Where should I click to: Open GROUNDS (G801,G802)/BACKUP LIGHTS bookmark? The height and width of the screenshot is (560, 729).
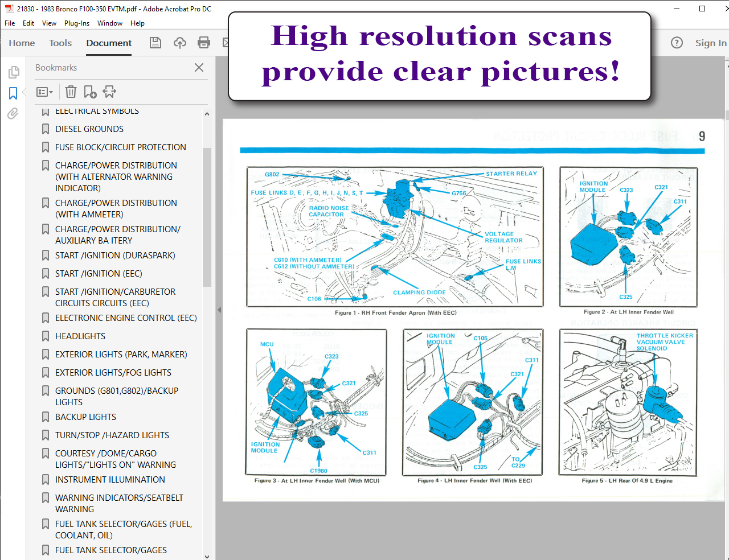[117, 397]
